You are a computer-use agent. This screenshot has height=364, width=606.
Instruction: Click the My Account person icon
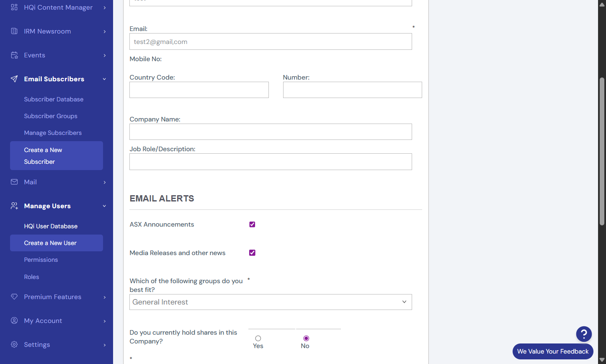click(14, 320)
